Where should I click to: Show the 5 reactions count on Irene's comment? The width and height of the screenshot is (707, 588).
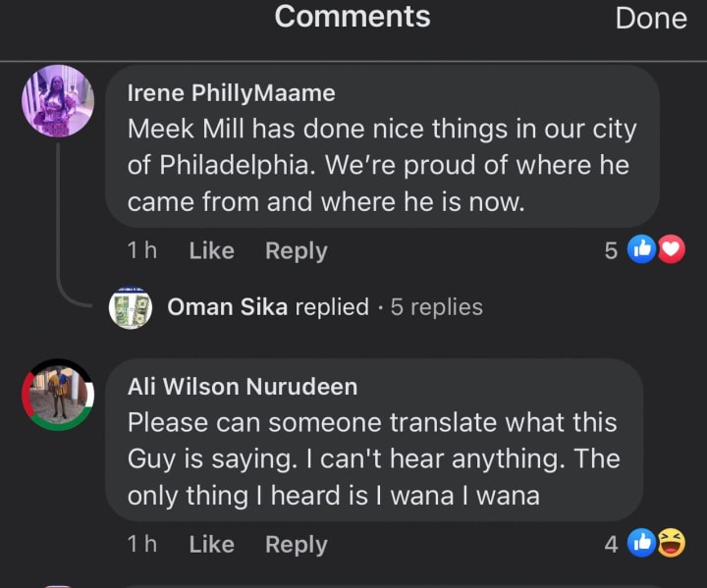coord(611,250)
